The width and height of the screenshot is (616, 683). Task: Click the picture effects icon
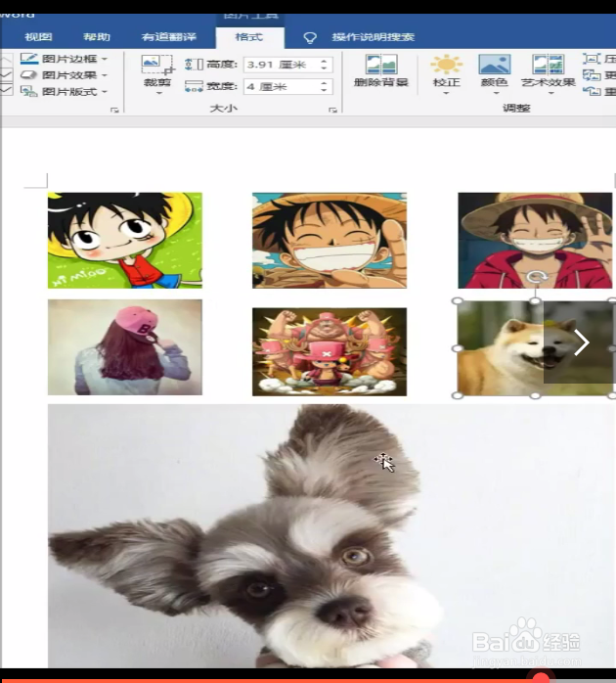tap(29, 75)
